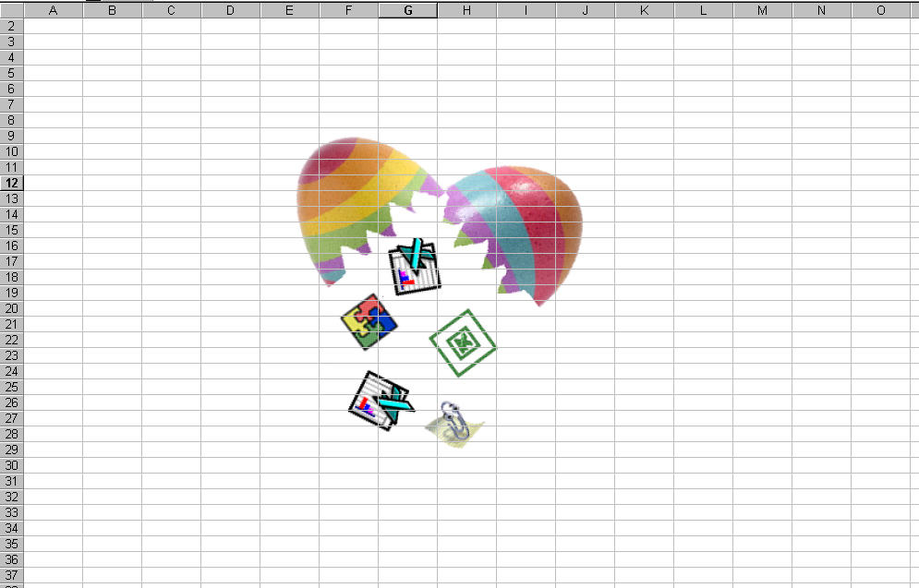Screen dimensions: 919x588
Task: Select row 6 header
Action: click(x=12, y=89)
